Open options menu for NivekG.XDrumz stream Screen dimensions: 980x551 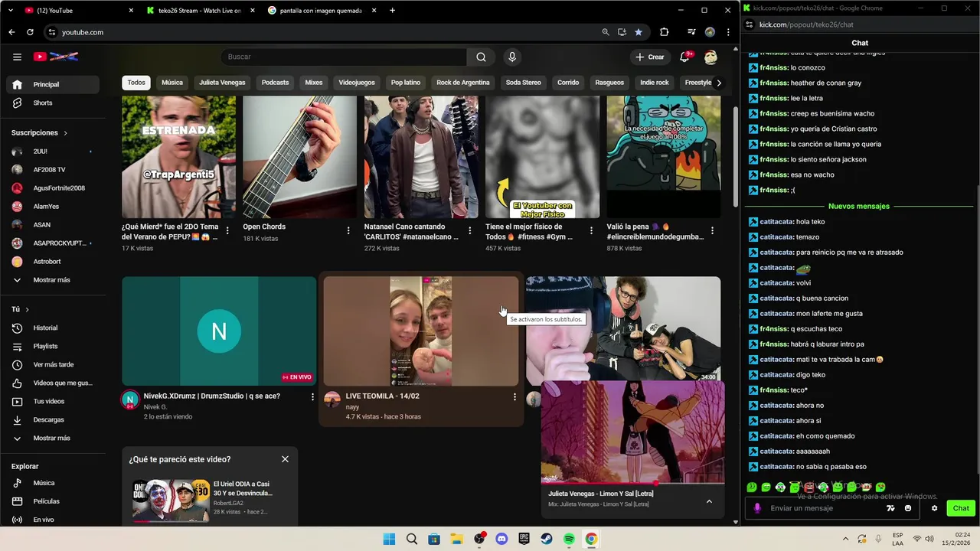[x=312, y=397]
